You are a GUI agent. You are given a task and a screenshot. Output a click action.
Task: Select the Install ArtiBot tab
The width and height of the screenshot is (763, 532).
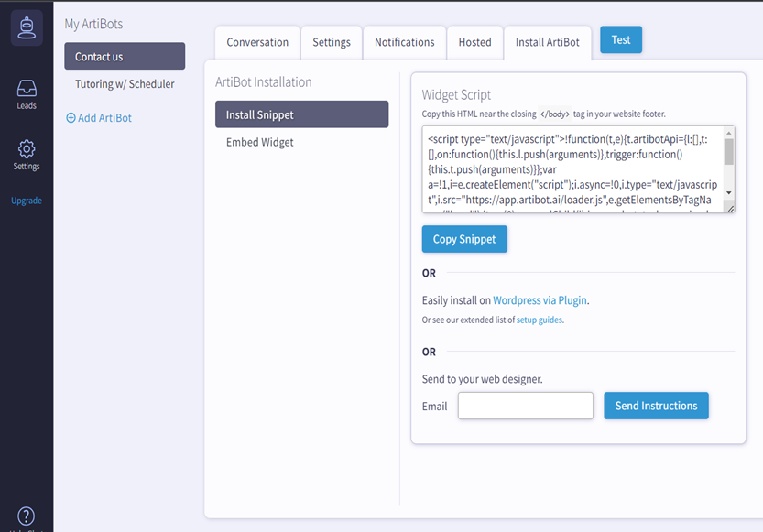[548, 42]
